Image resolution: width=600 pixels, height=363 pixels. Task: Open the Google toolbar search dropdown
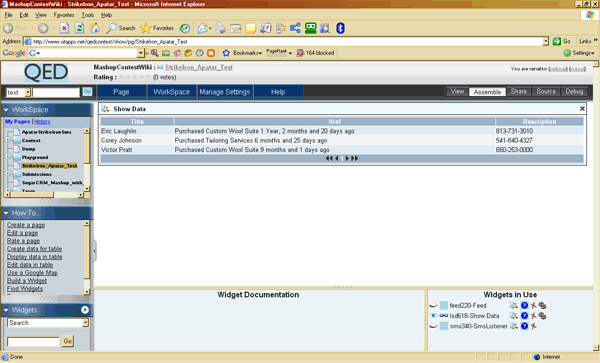[x=141, y=53]
